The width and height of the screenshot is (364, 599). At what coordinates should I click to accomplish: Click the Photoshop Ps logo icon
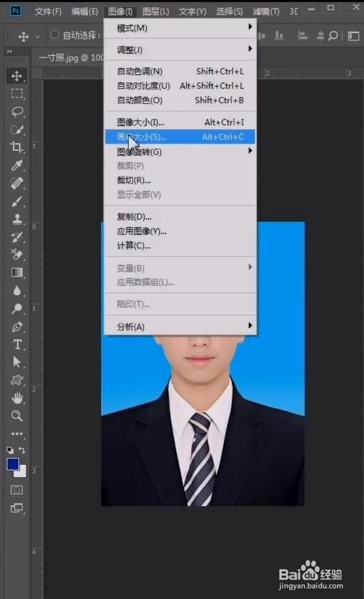pos(15,10)
